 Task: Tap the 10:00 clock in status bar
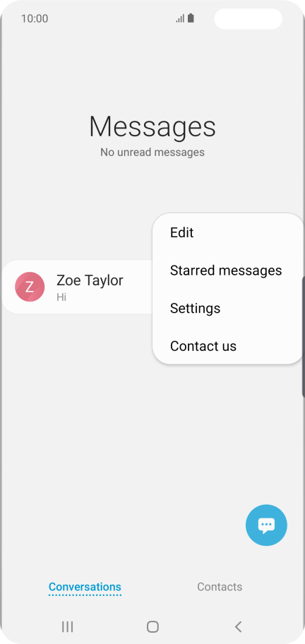point(35,18)
